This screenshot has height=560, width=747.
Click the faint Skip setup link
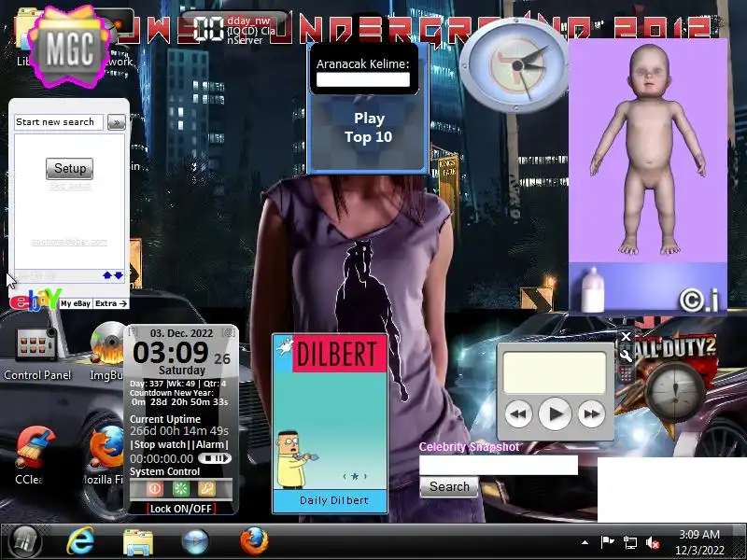pyautogui.click(x=69, y=185)
